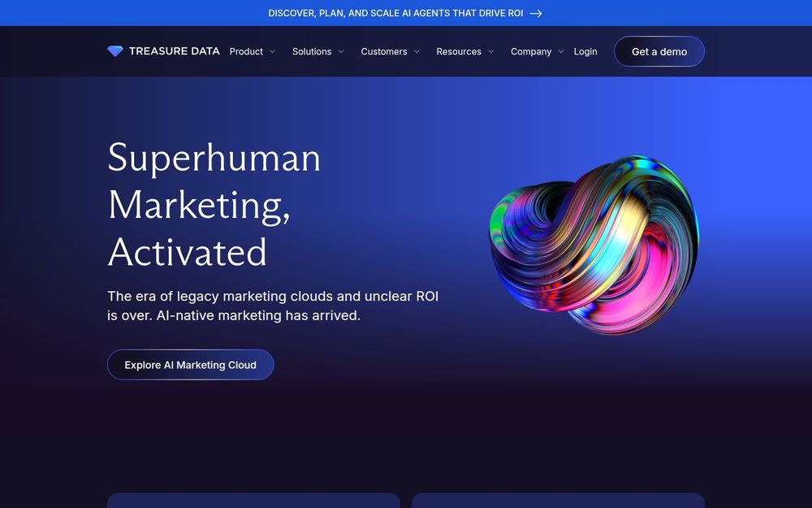Expand the Product menu chevron
The height and width of the screenshot is (508, 812).
[x=272, y=52]
